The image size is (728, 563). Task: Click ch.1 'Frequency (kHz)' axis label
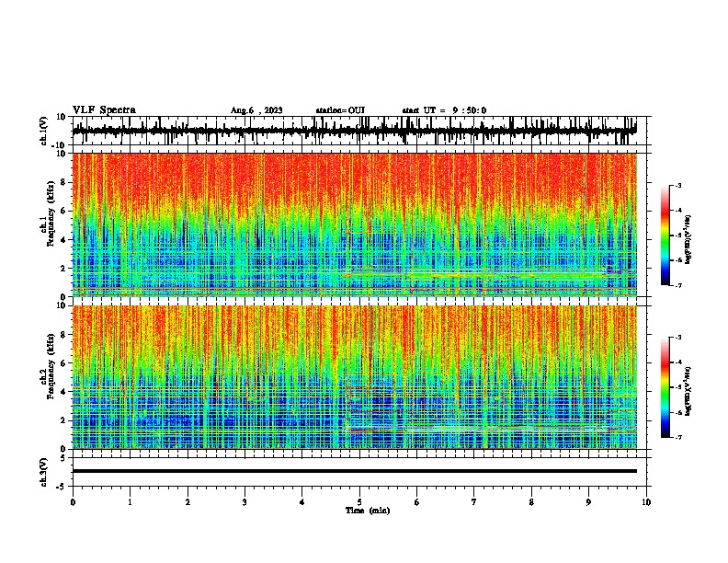coord(51,214)
